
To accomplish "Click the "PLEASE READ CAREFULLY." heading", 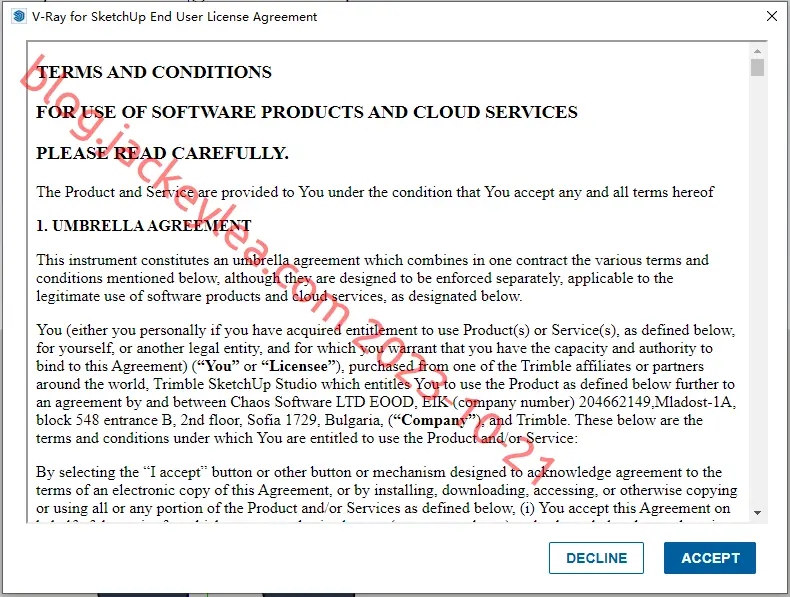I will coord(162,153).
